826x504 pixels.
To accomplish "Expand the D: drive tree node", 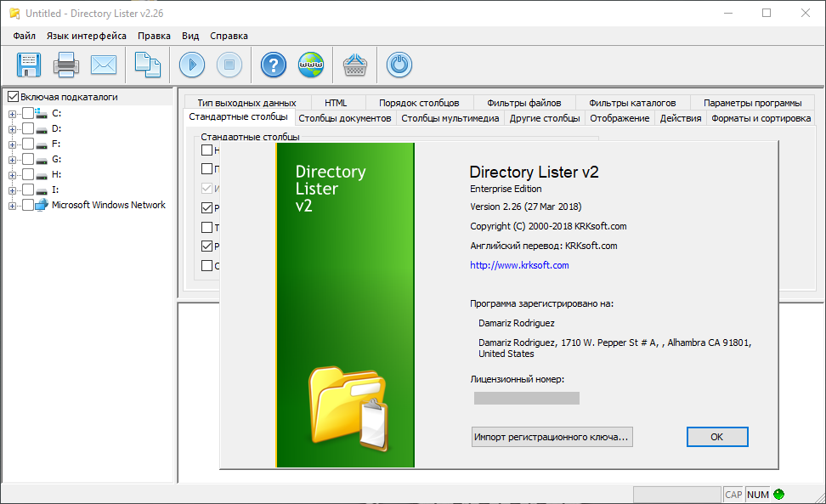I will [12, 129].
